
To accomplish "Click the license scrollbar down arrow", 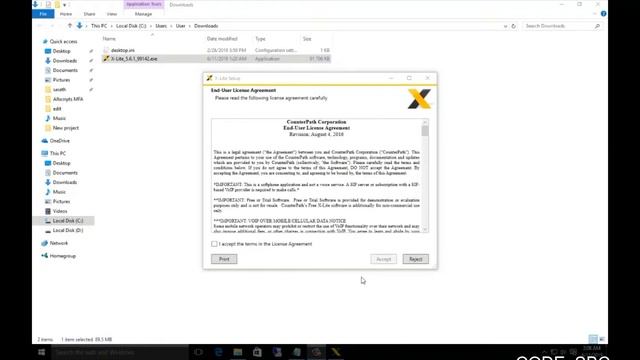I will pyautogui.click(x=425, y=229).
